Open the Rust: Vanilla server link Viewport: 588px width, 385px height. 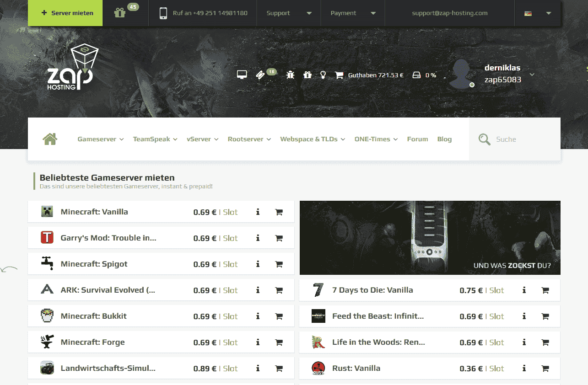(356, 368)
